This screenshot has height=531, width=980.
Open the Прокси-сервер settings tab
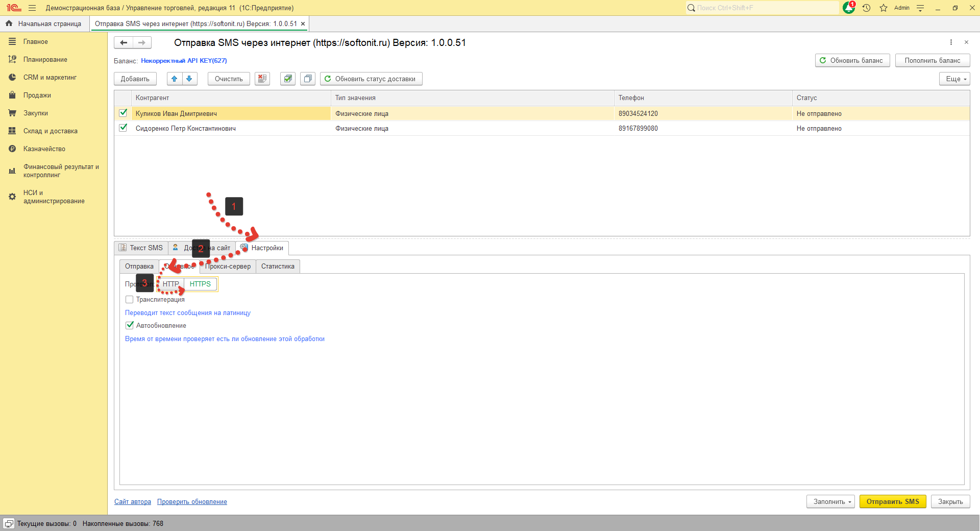(x=228, y=266)
